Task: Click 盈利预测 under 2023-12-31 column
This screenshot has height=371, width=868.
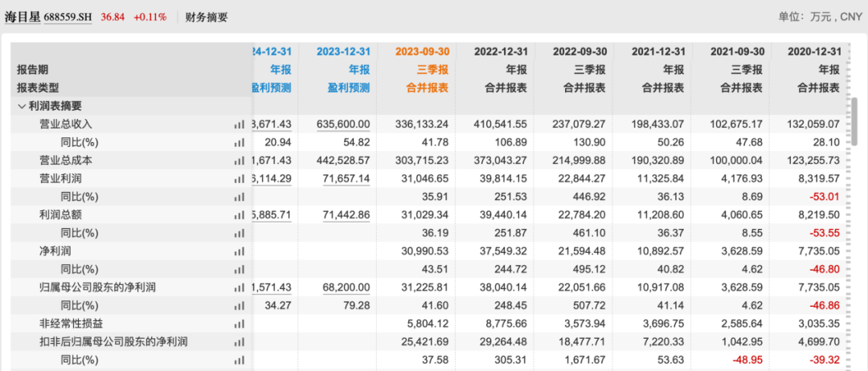Action: [x=350, y=88]
